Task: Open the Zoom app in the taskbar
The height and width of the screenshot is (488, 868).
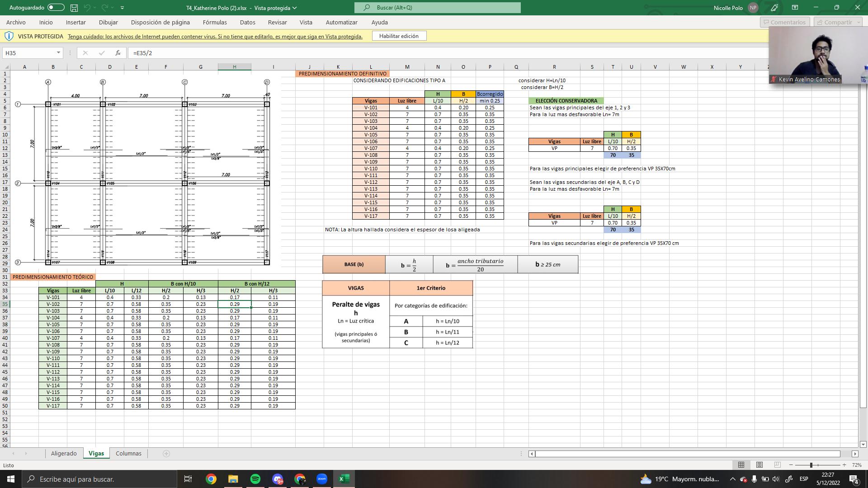Action: [322, 479]
